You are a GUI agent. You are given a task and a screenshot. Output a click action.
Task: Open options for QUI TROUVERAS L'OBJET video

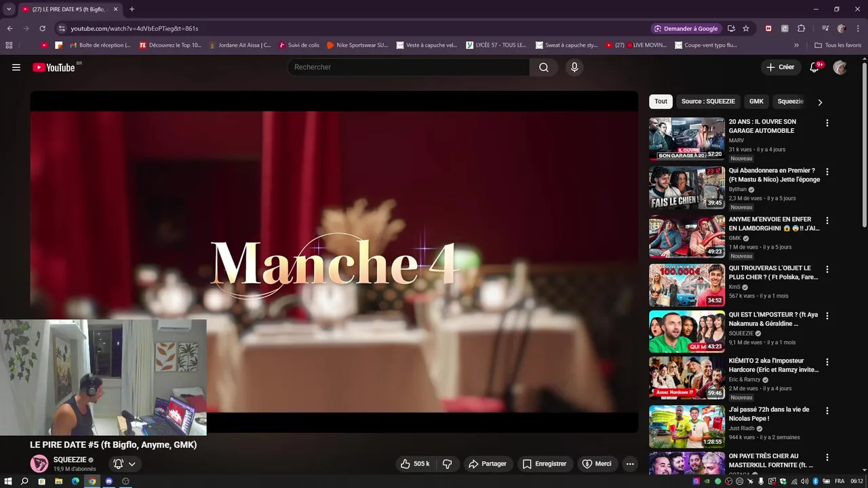coord(827,270)
